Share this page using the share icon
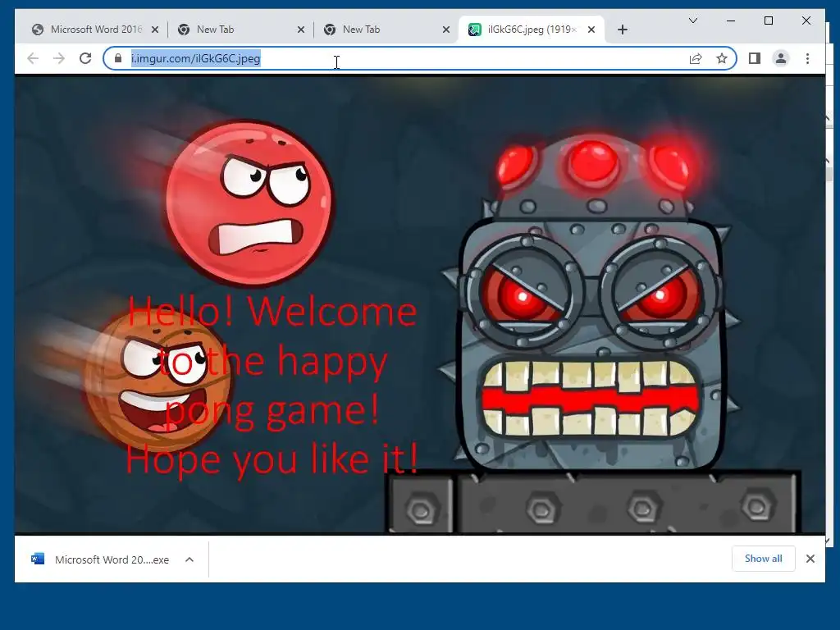Image resolution: width=840 pixels, height=630 pixels. pos(696,58)
